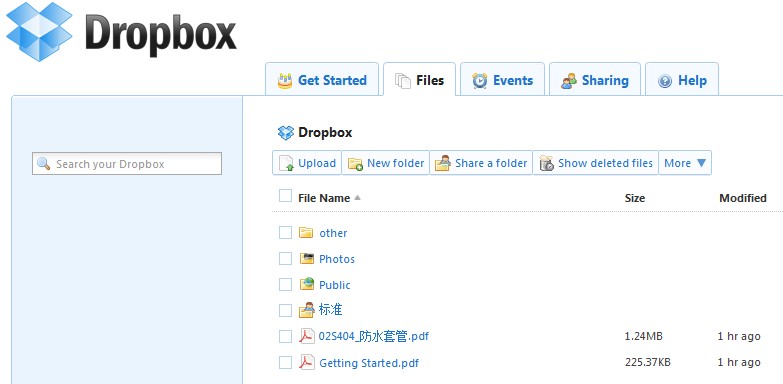
Task: Click the Dropbox breadcrumb box icon
Action: point(286,132)
